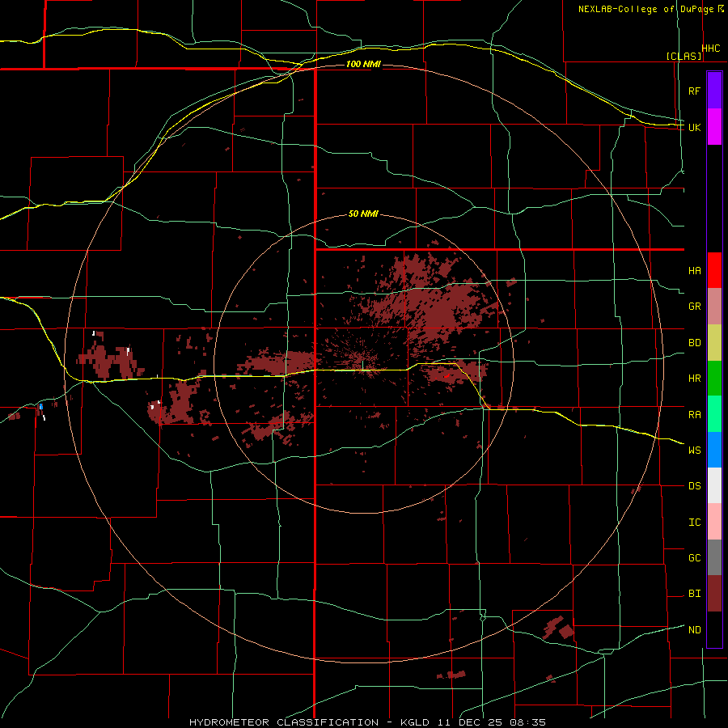
Task: Click the "NEXLAB-College of DuPage" credit text
Action: (645, 9)
